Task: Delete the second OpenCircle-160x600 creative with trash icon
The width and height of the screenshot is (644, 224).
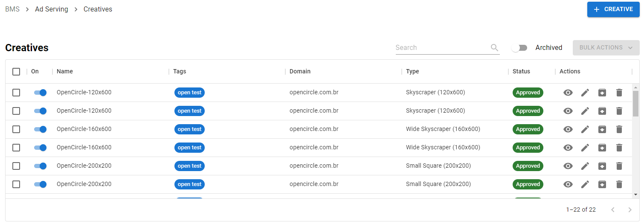Action: [x=619, y=148]
